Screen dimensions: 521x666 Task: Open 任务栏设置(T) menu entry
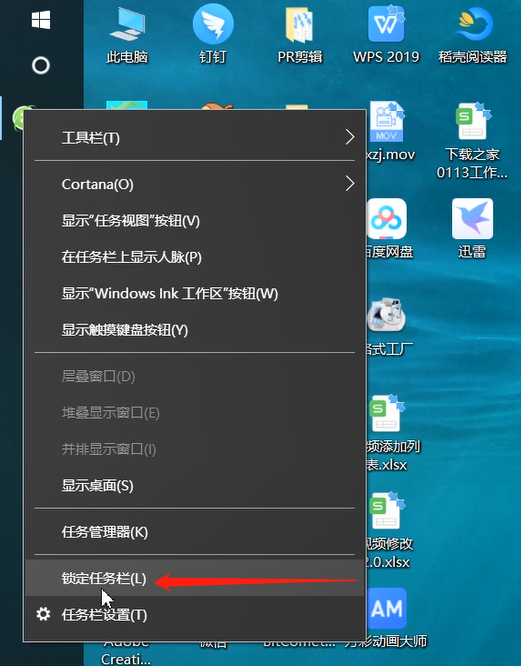pos(194,615)
